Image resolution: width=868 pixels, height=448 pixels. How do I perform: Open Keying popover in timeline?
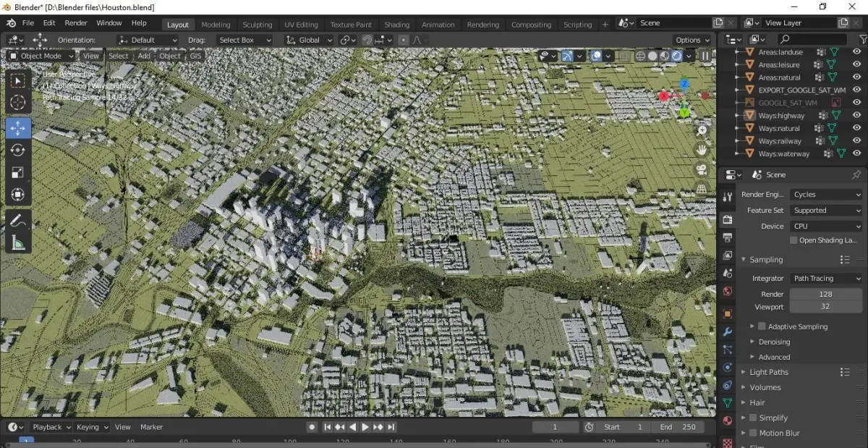(92, 427)
